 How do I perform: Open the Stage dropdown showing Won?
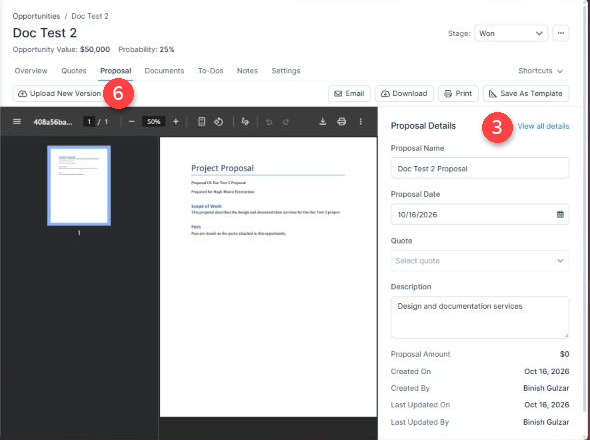[x=511, y=33]
